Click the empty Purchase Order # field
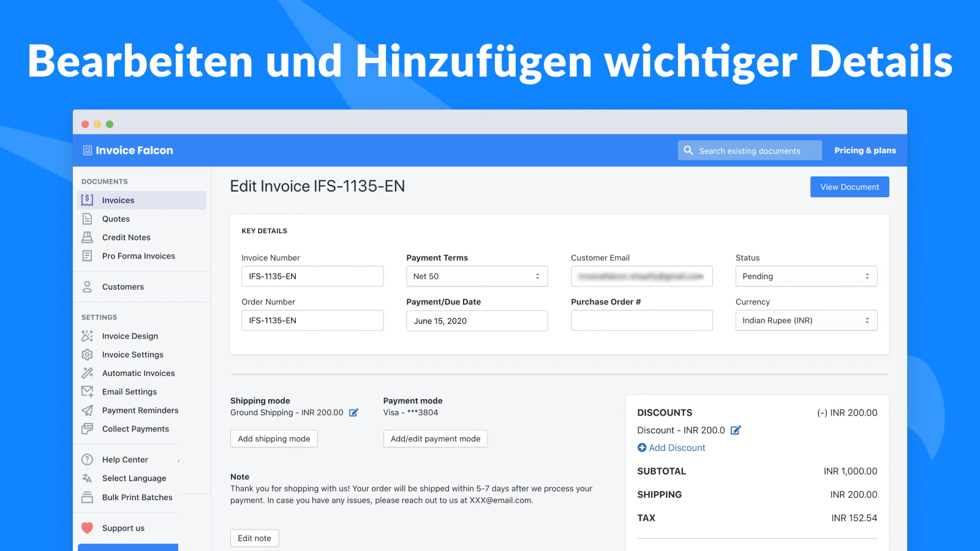 tap(641, 320)
